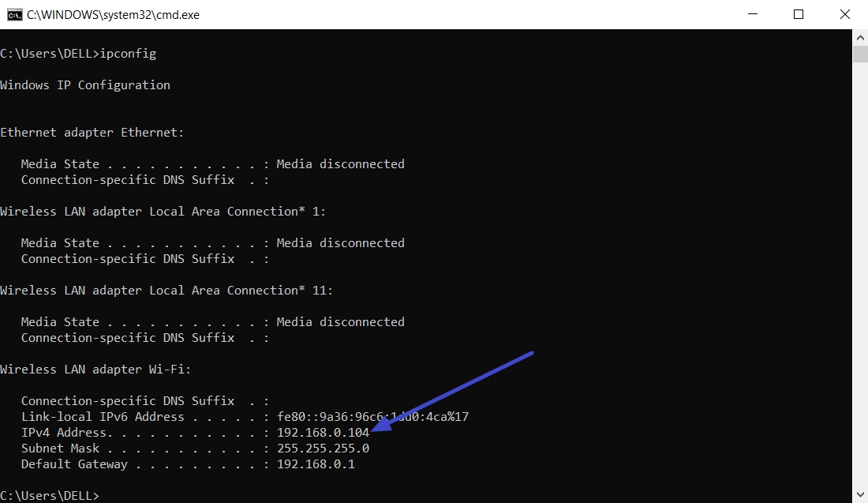Screen dimensions: 868x503
Task: Click the default gateway value 192.168.0.1
Action: pos(316,464)
